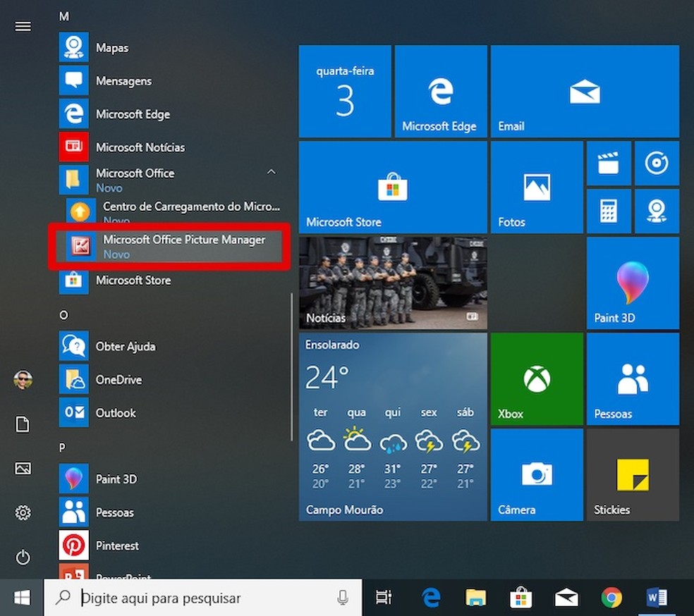Open the Calculadora tile
The height and width of the screenshot is (616, 694).
pos(609,211)
